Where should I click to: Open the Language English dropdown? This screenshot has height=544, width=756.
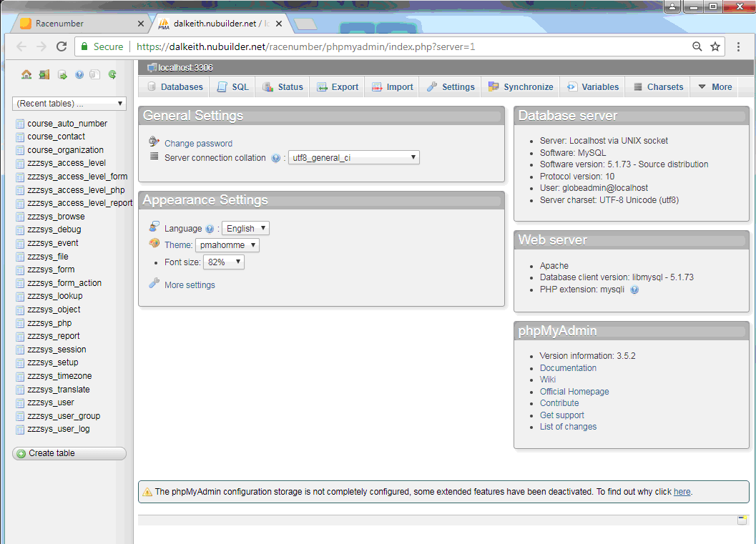coord(245,228)
